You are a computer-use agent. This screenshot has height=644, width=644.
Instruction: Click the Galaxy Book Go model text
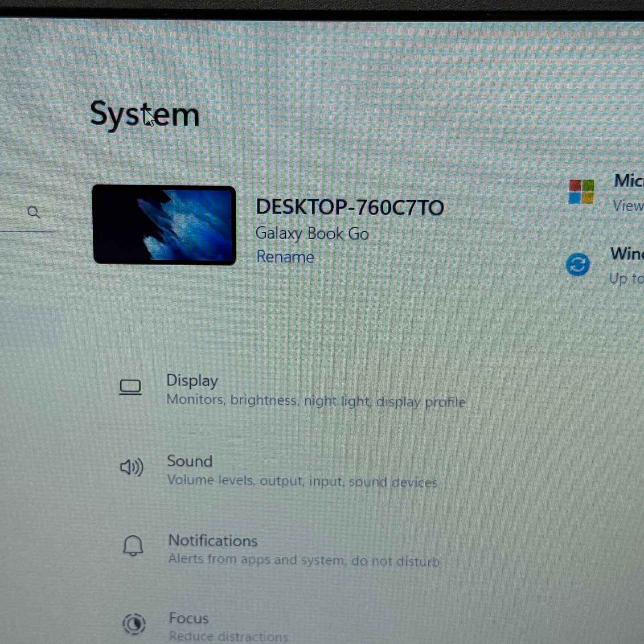pos(312,234)
